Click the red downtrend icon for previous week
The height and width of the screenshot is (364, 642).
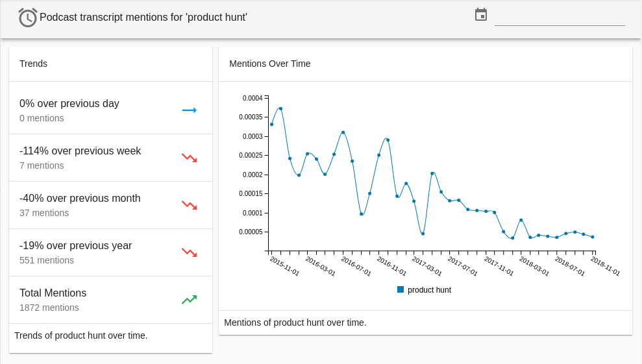point(189,158)
